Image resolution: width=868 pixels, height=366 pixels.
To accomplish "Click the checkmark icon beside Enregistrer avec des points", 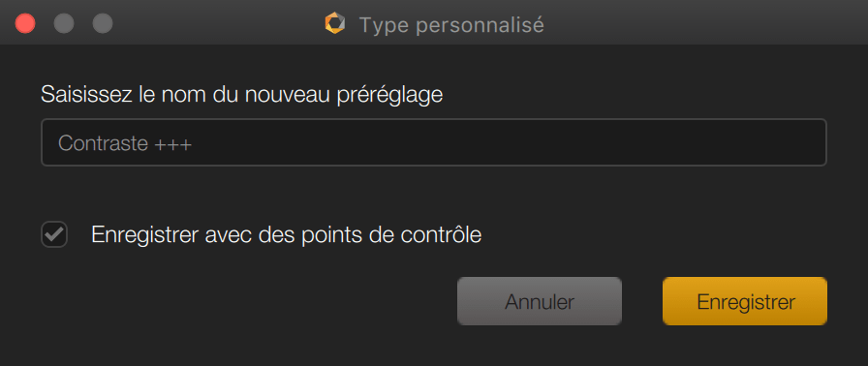I will [x=54, y=234].
